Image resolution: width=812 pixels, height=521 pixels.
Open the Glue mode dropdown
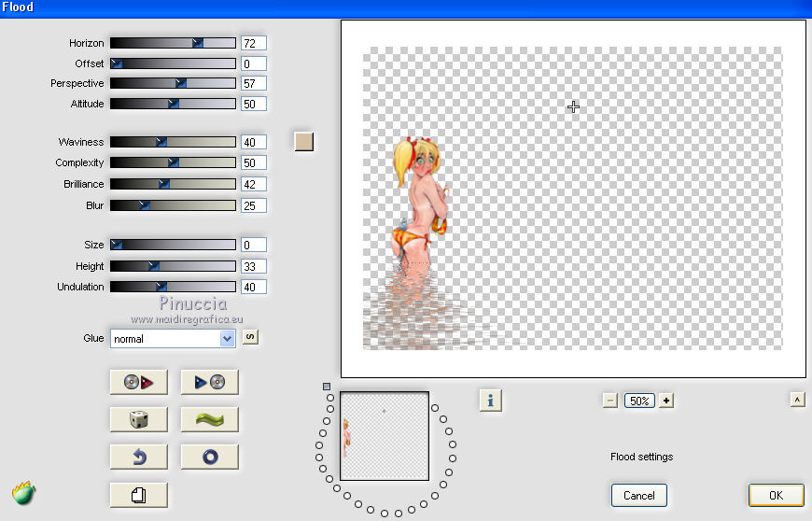tap(173, 339)
